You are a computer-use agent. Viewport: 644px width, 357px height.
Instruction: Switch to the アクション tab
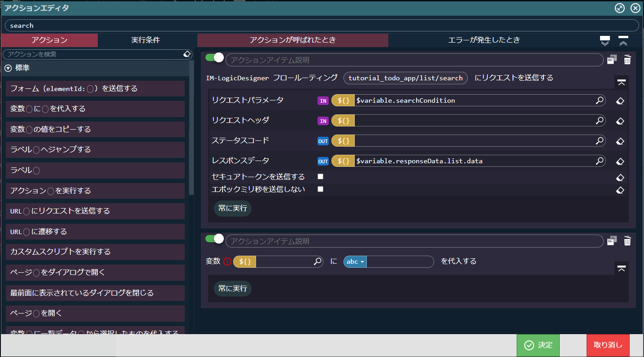point(49,40)
